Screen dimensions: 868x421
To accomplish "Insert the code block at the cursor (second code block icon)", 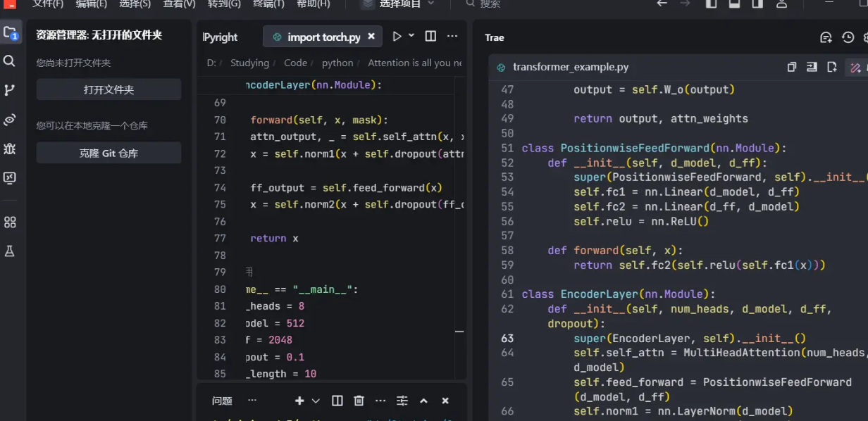I will pyautogui.click(x=812, y=67).
